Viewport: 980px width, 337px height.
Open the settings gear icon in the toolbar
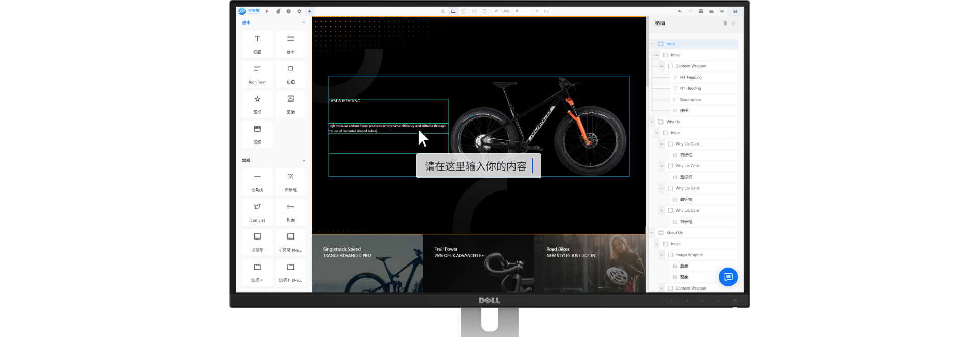tap(299, 11)
